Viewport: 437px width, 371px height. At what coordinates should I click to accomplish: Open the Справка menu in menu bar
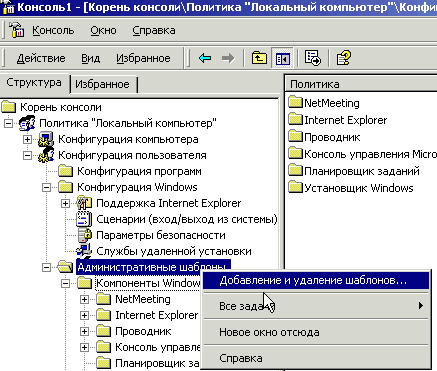[x=154, y=30]
